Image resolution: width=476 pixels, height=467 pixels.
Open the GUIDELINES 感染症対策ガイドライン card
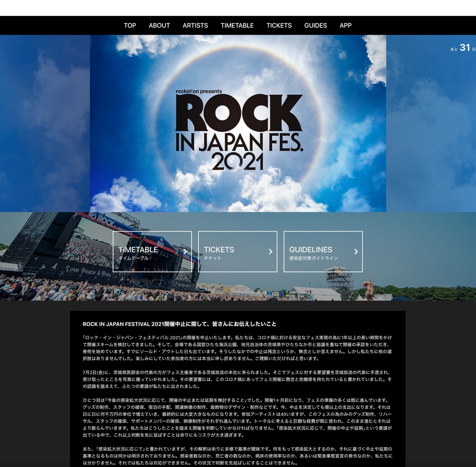(323, 252)
